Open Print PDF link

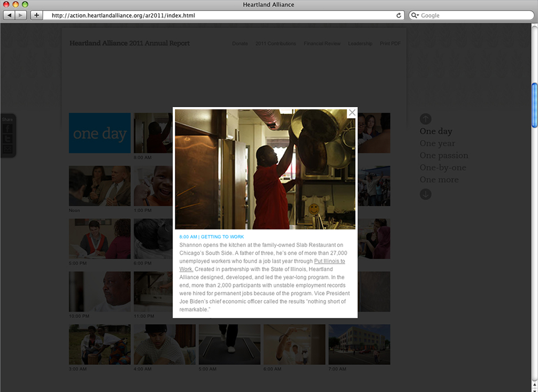pos(390,44)
